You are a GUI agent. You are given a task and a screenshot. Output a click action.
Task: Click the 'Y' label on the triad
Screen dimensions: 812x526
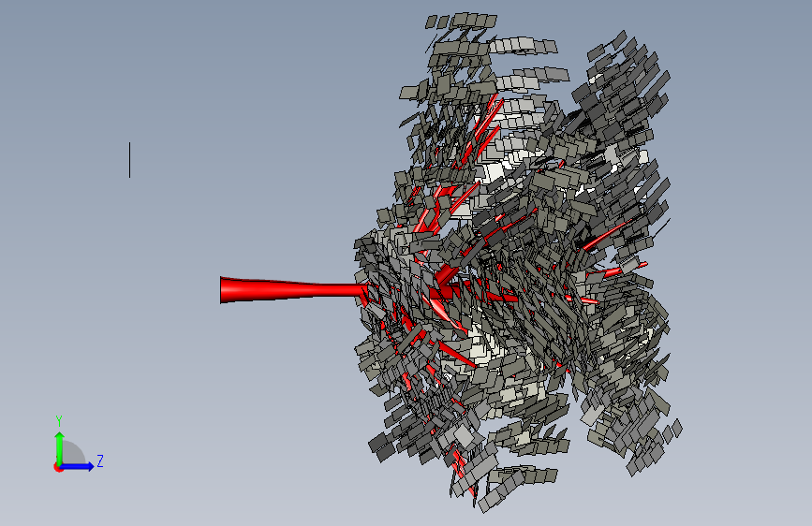[x=59, y=421]
